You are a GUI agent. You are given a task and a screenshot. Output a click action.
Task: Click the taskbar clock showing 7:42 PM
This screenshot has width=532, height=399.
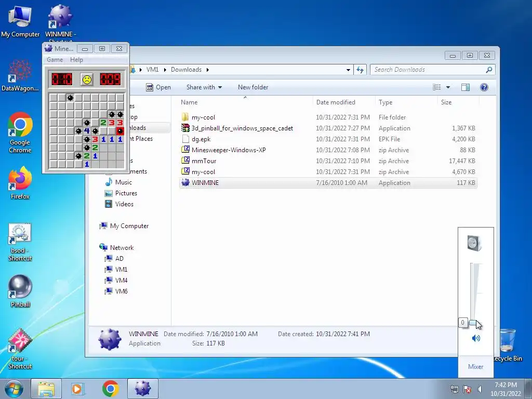(506, 389)
